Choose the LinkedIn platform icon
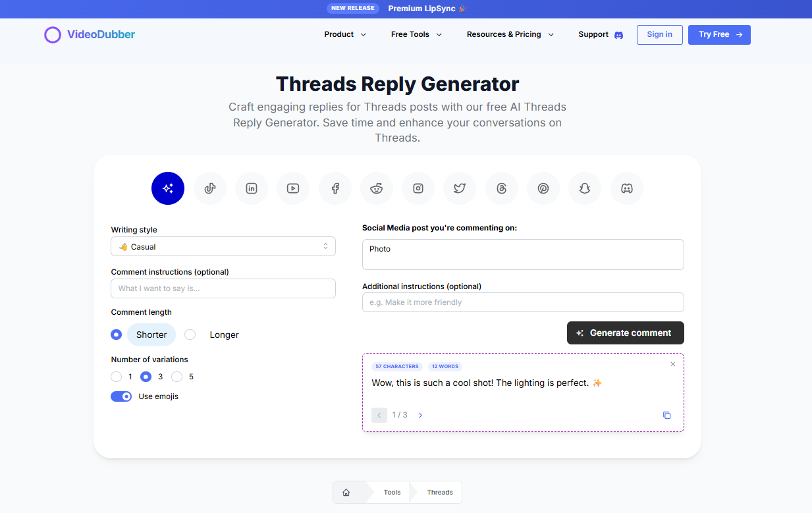Viewport: 812px width, 513px height. pyautogui.click(x=252, y=188)
